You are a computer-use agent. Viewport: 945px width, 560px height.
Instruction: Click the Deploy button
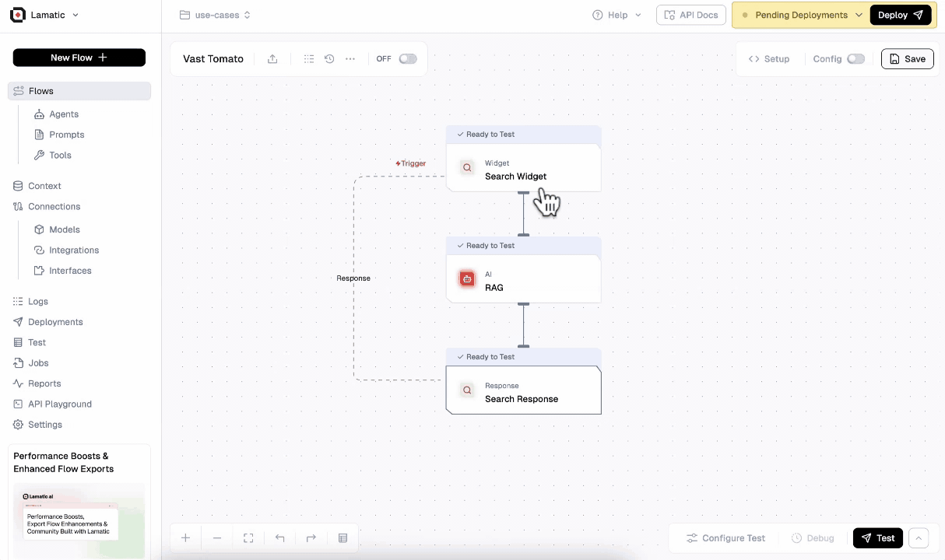901,15
